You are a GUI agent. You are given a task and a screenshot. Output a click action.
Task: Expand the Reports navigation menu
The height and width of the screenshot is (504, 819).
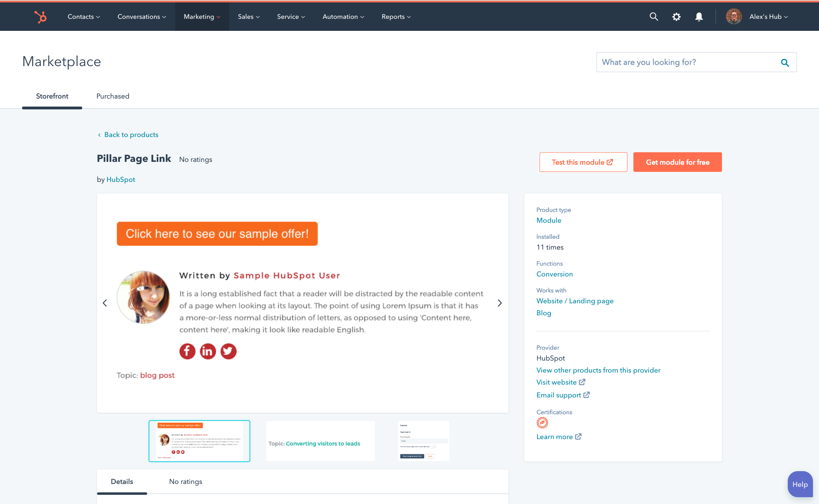(x=396, y=17)
